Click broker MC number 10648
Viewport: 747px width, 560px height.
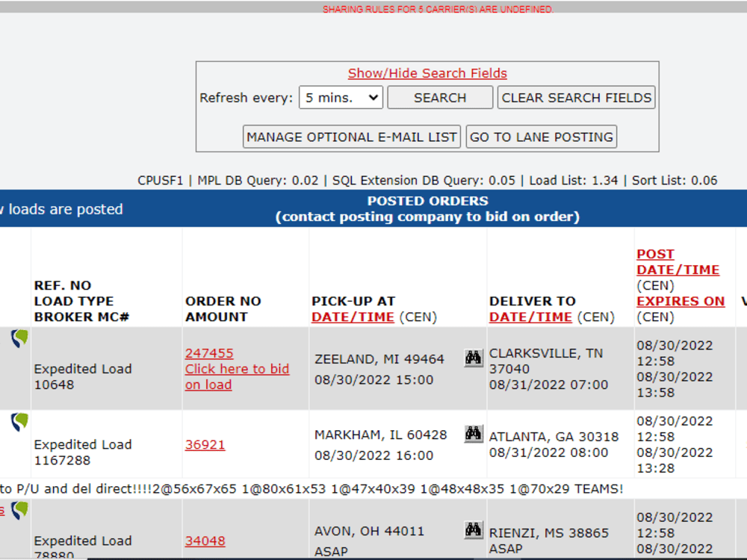pos(54,385)
